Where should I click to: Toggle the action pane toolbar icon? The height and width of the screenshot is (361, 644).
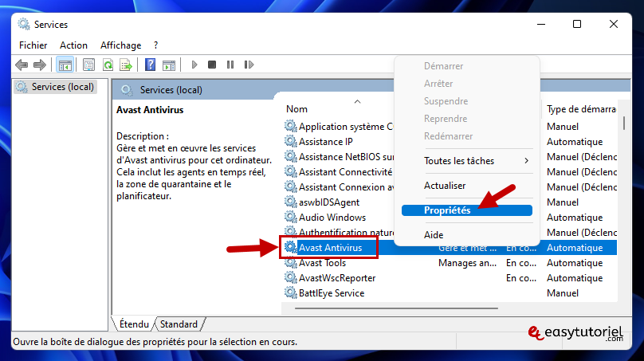[169, 65]
